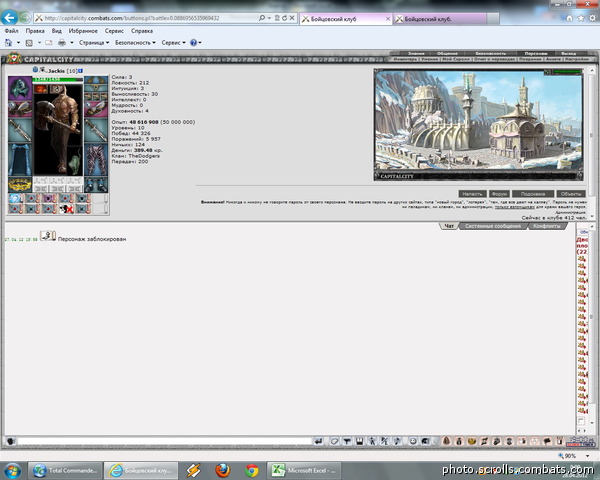
Task: Click the bell icon in bottom toolbar
Action: pos(446,441)
